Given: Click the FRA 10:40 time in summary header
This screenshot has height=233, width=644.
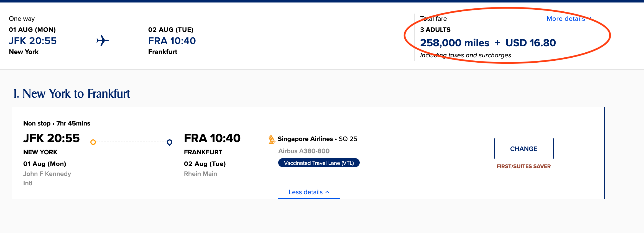Looking at the screenshot, I should click(172, 41).
